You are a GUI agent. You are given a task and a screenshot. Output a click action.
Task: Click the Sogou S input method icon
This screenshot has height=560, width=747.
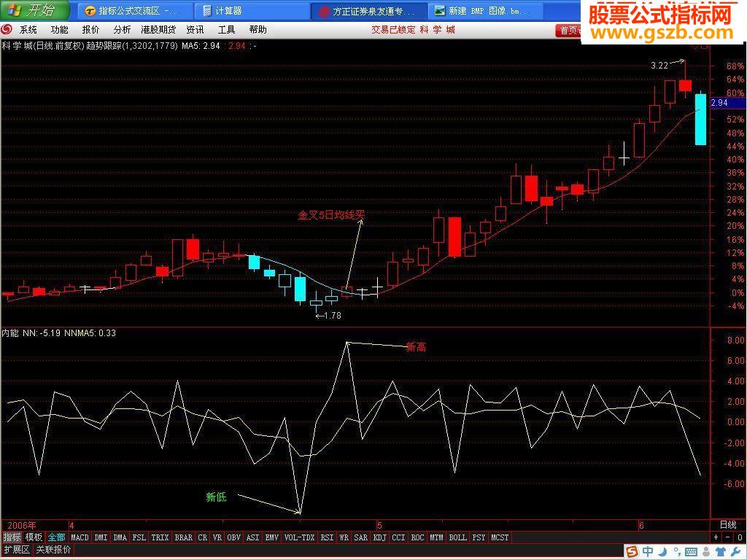point(632,551)
